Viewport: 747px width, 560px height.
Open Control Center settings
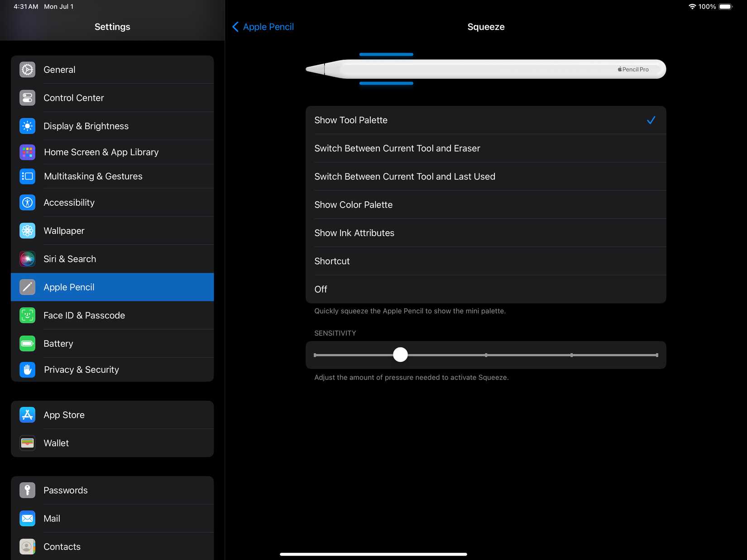pos(112,98)
